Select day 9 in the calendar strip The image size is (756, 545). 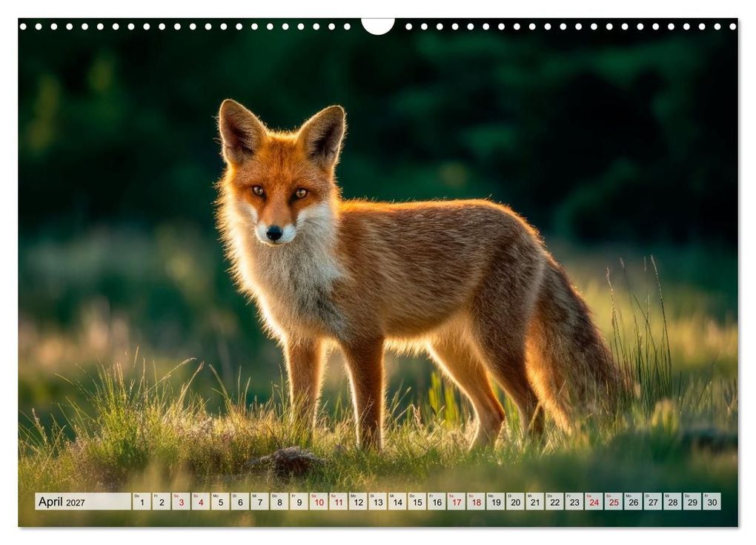click(299, 501)
